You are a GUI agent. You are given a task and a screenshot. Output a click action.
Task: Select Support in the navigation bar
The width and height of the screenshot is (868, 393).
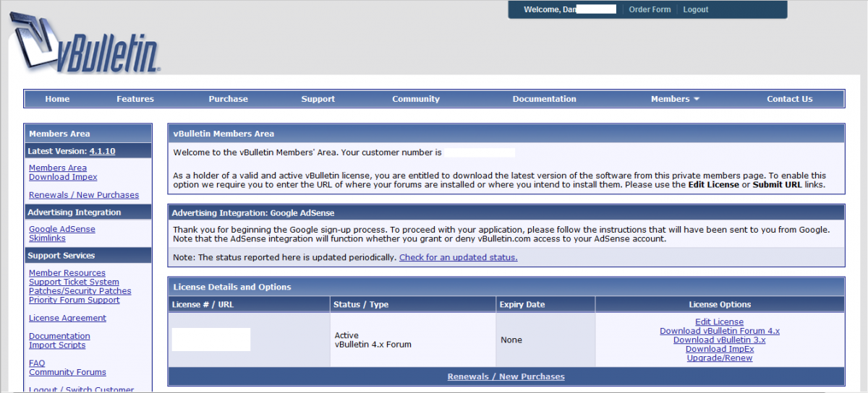[318, 99]
